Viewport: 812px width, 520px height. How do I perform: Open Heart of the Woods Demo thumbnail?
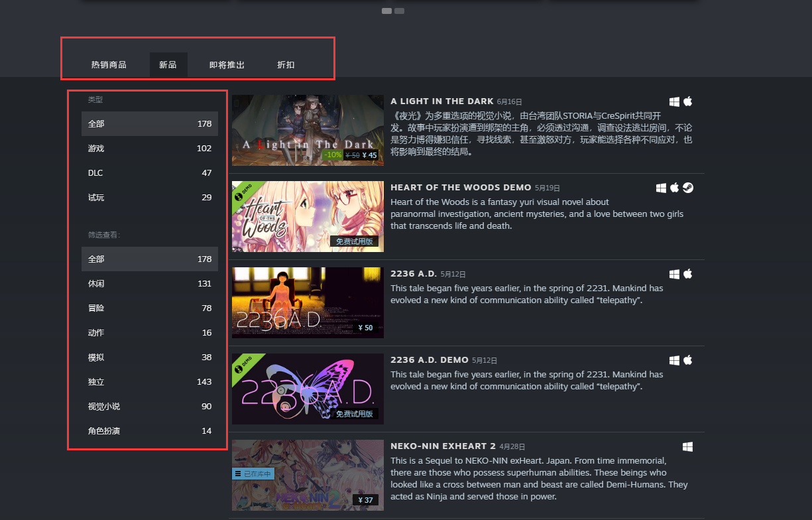[308, 216]
